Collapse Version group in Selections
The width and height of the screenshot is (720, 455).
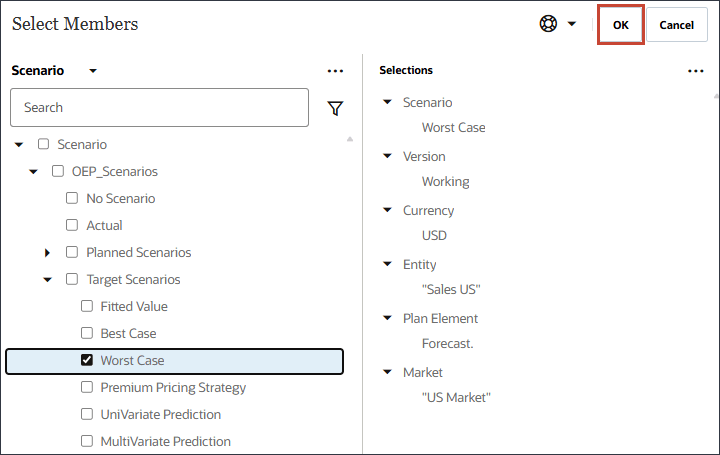point(387,156)
